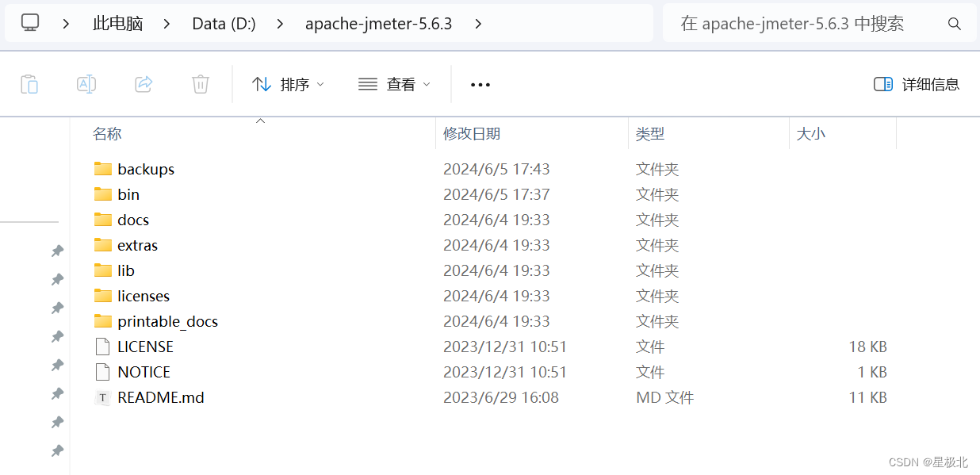Toggle sort direction on the 名称 column

pos(107,133)
